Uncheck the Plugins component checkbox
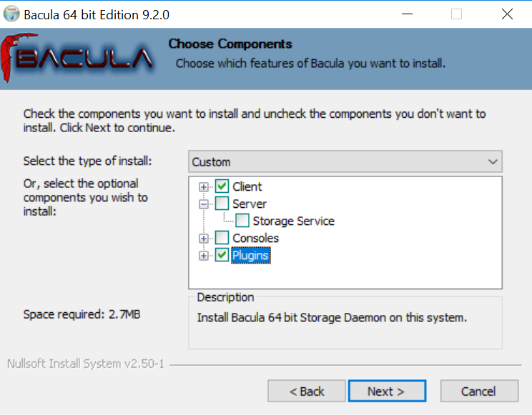This screenshot has height=415, width=532. point(222,255)
